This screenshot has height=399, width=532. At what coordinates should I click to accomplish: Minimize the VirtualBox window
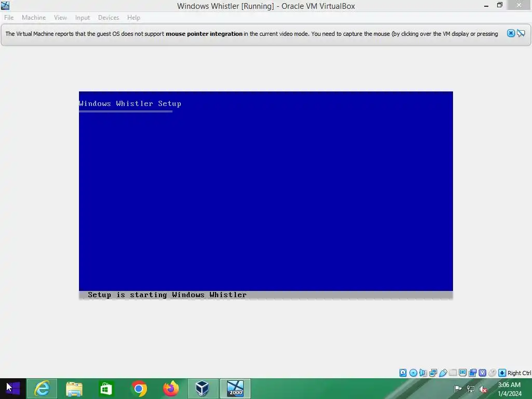pyautogui.click(x=486, y=5)
